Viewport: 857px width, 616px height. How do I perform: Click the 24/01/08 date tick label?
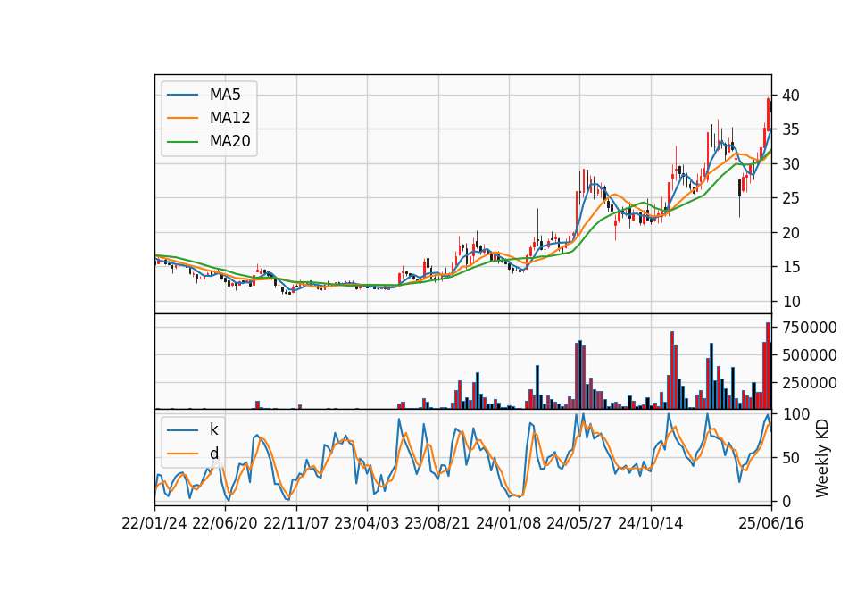point(508,523)
